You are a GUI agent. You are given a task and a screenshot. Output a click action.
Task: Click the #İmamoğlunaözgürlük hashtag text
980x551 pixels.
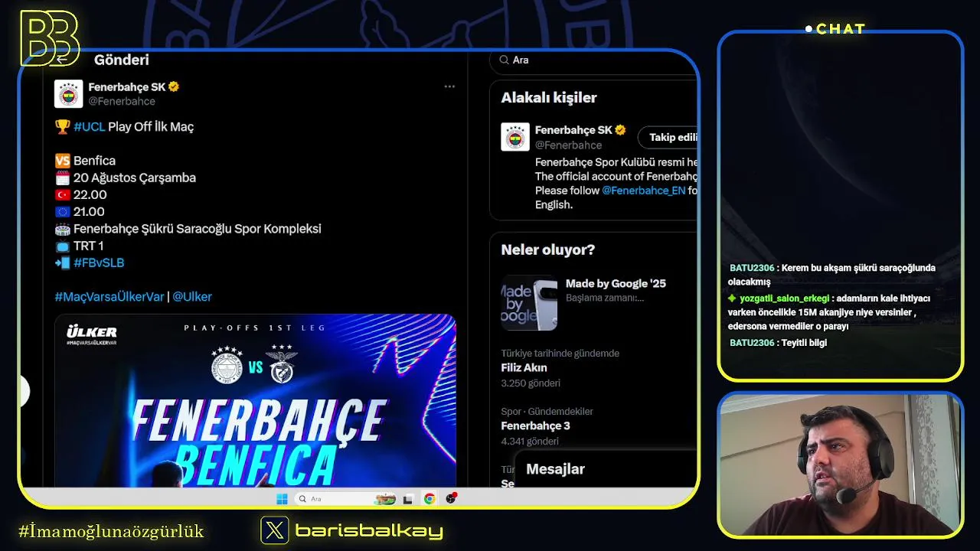[111, 531]
